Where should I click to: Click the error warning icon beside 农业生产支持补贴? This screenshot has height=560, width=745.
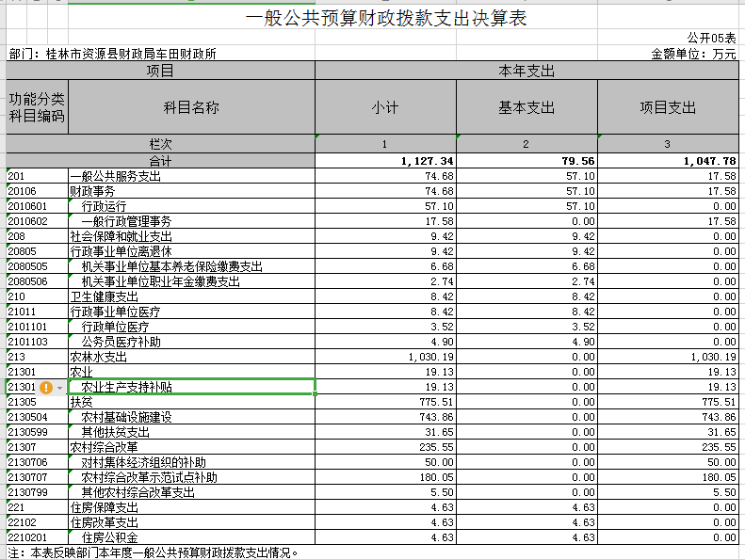click(44, 387)
